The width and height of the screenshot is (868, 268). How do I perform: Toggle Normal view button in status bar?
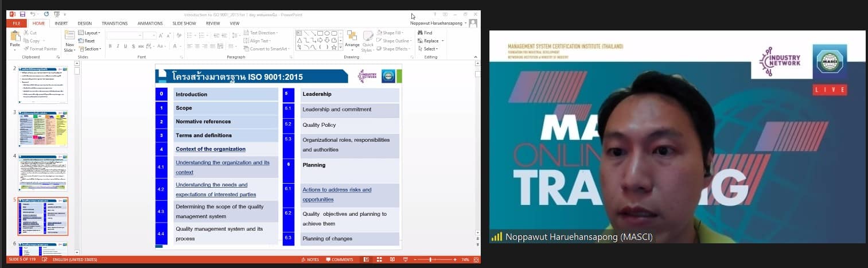tap(367, 259)
